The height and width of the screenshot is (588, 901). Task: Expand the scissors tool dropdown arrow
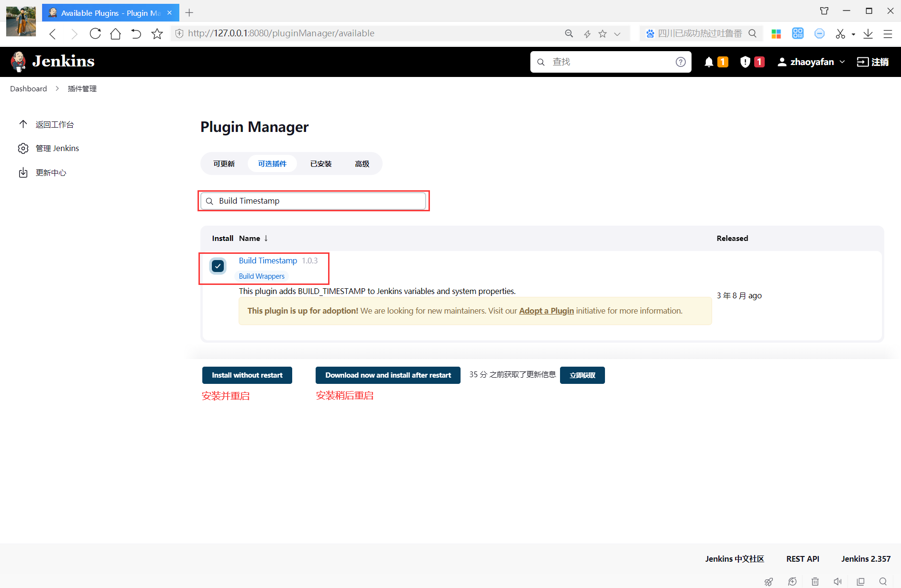[853, 34]
